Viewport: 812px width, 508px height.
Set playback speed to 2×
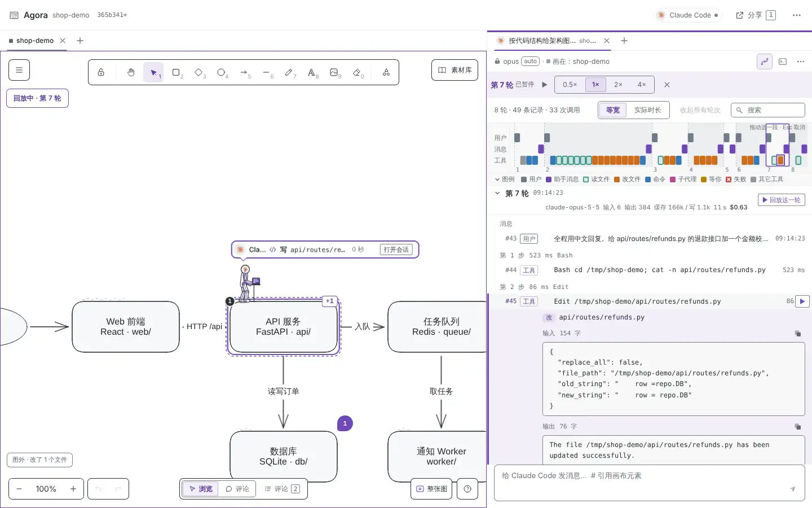618,85
